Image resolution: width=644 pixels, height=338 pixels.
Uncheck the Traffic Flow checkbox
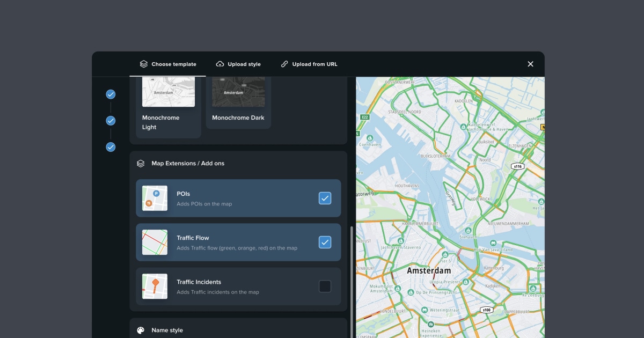pyautogui.click(x=325, y=242)
